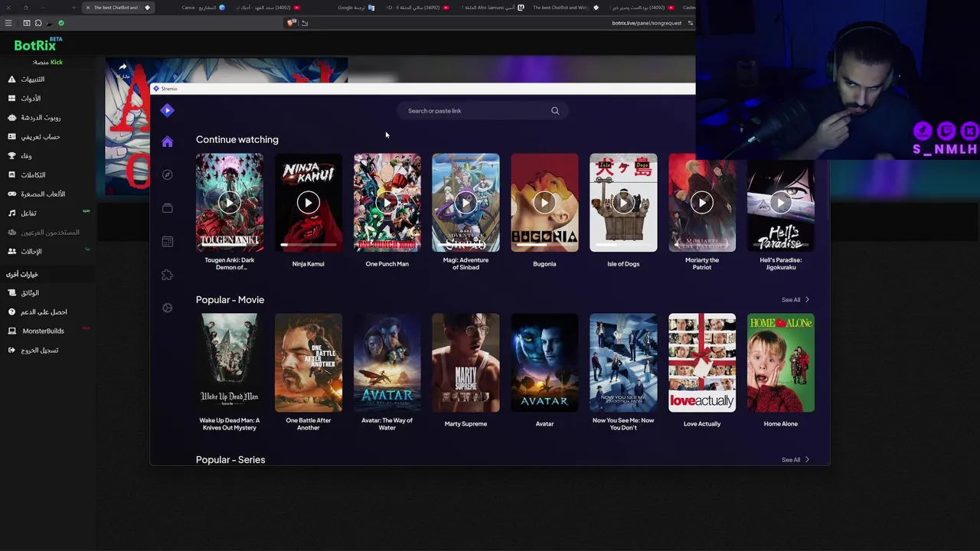Open Home Alone movie poster

pyautogui.click(x=780, y=363)
